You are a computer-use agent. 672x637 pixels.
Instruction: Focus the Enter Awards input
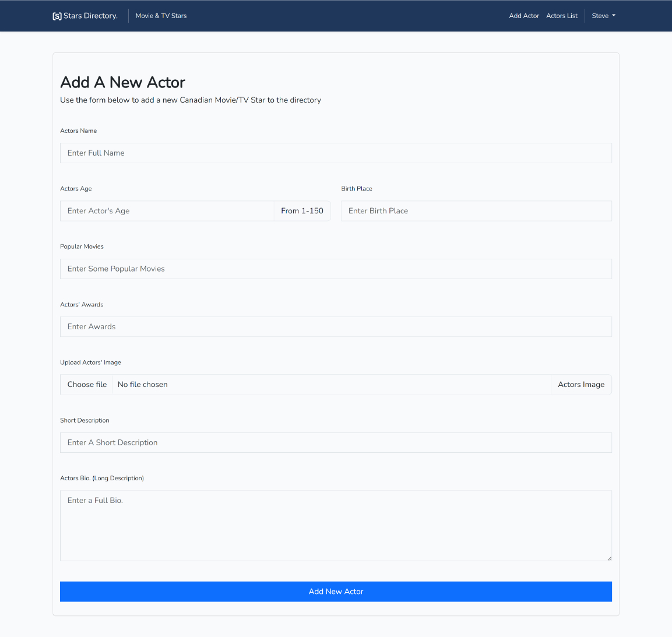[336, 326]
